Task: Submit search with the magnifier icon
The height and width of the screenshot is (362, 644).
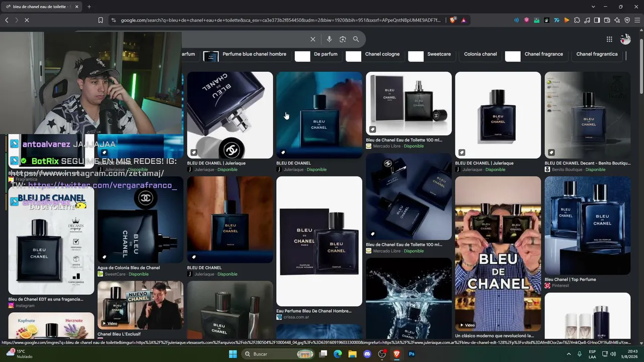Action: click(356, 39)
